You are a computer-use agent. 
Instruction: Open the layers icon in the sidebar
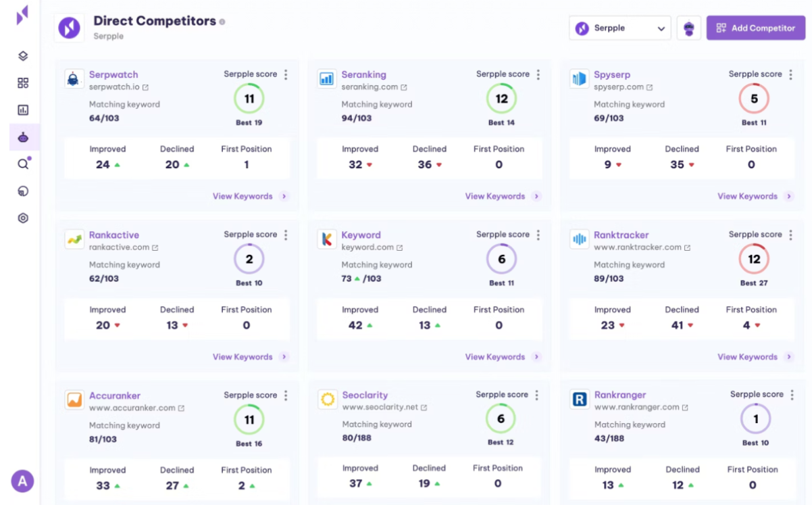[23, 56]
